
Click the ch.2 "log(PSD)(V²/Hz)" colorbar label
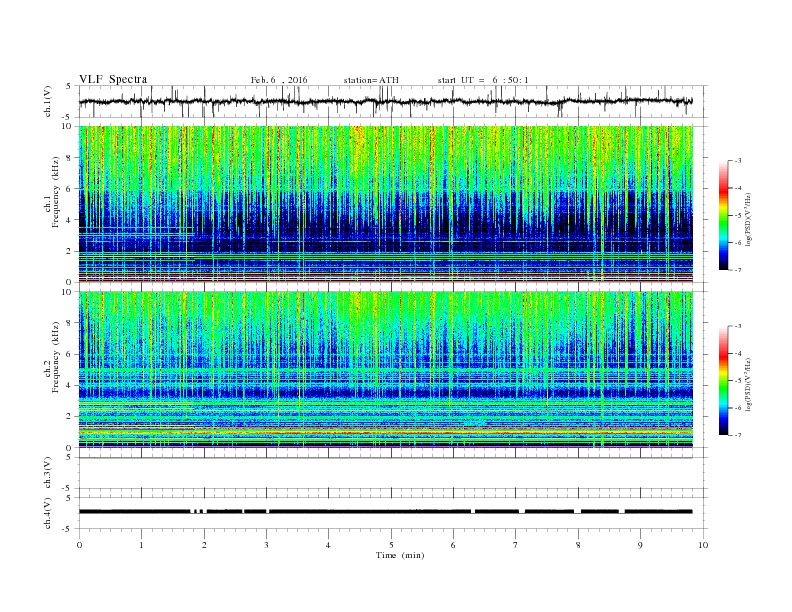tap(748, 384)
